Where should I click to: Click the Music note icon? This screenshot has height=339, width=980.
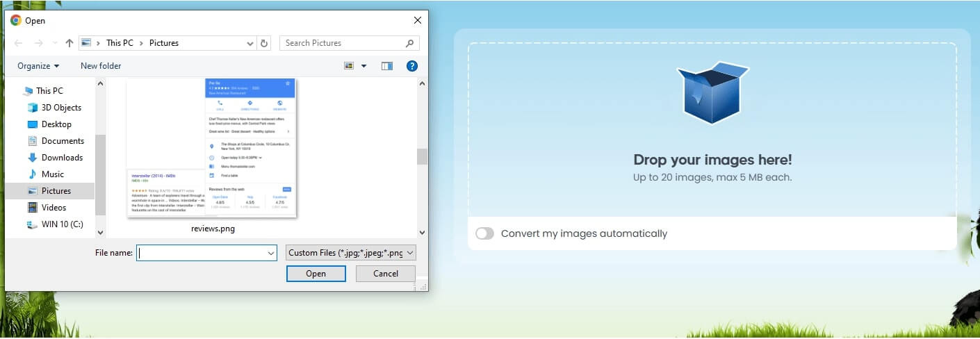pos(32,174)
